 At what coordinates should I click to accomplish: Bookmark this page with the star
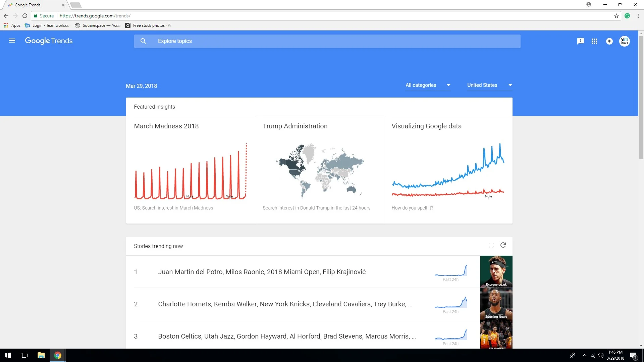[x=616, y=16]
